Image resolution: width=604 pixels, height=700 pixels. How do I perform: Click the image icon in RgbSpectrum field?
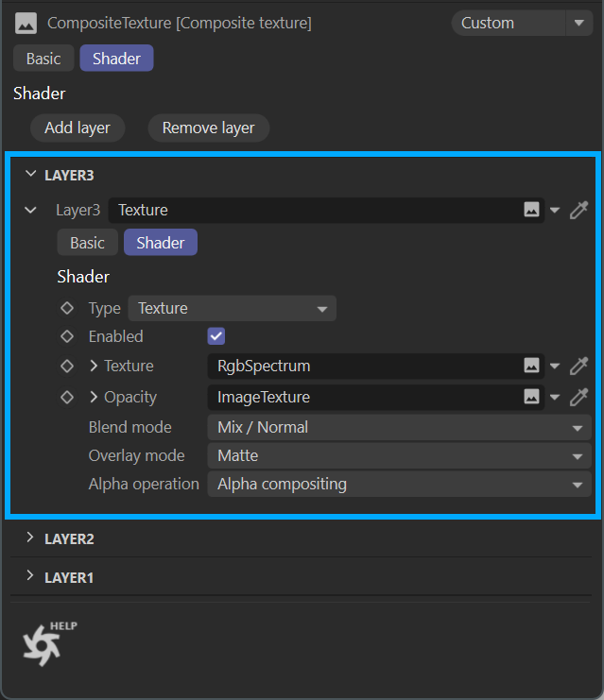pyautogui.click(x=532, y=366)
